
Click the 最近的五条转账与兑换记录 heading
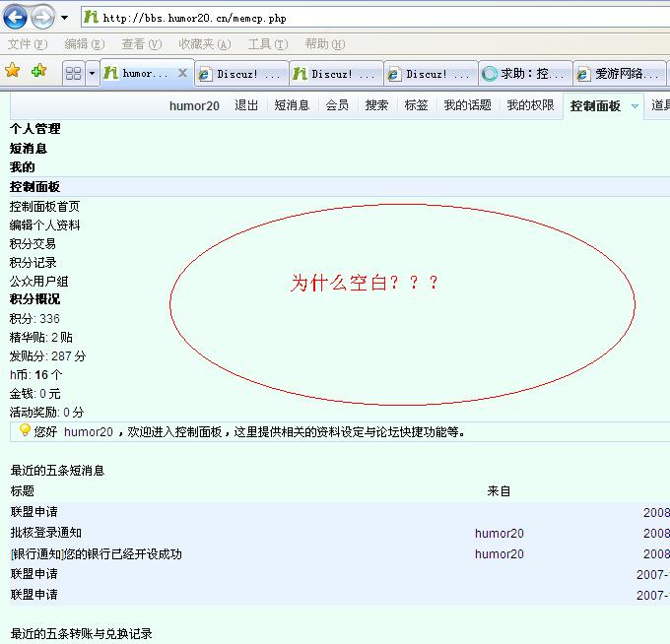(x=81, y=634)
